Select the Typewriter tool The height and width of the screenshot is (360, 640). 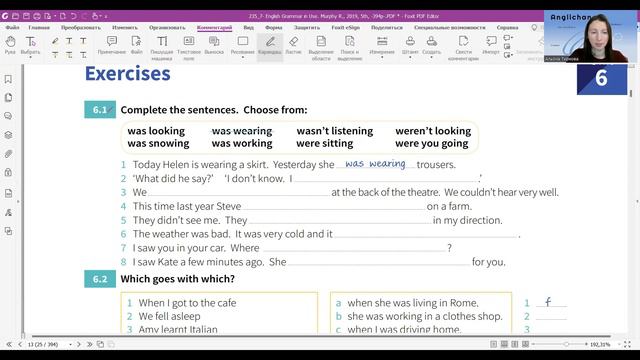(x=162, y=47)
